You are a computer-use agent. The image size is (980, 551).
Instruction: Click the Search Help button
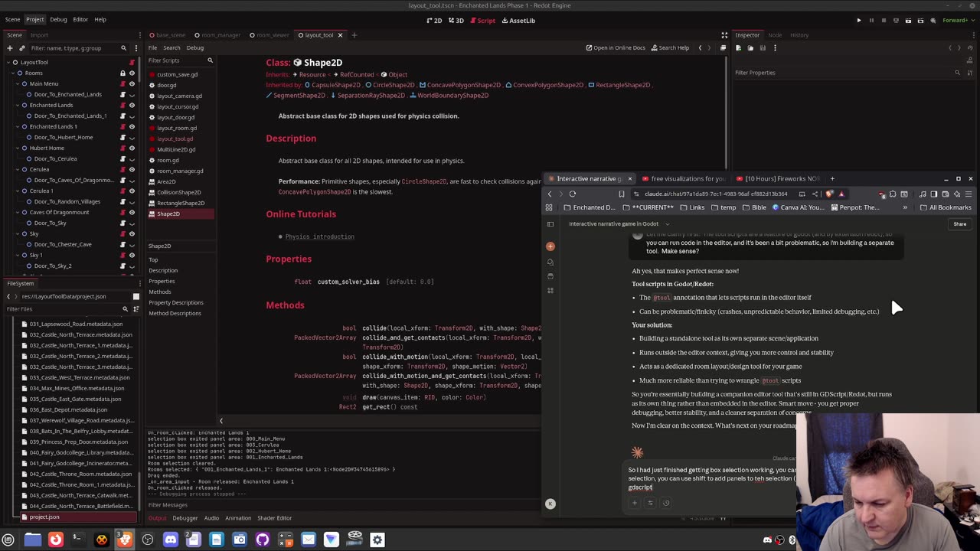click(669, 47)
